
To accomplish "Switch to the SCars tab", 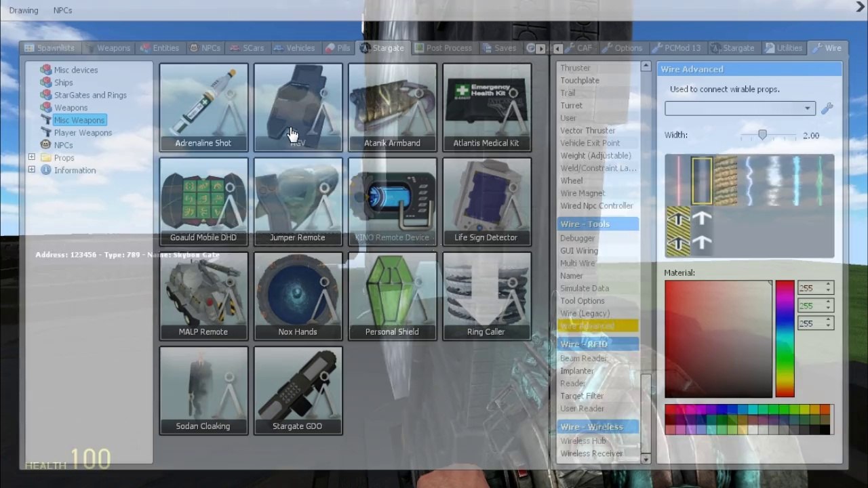I will pyautogui.click(x=247, y=48).
